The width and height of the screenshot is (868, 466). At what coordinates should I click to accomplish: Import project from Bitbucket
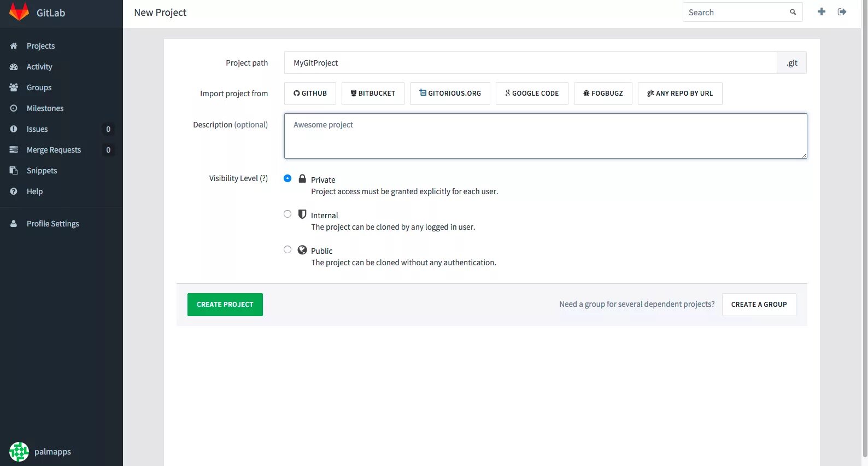[x=373, y=94]
